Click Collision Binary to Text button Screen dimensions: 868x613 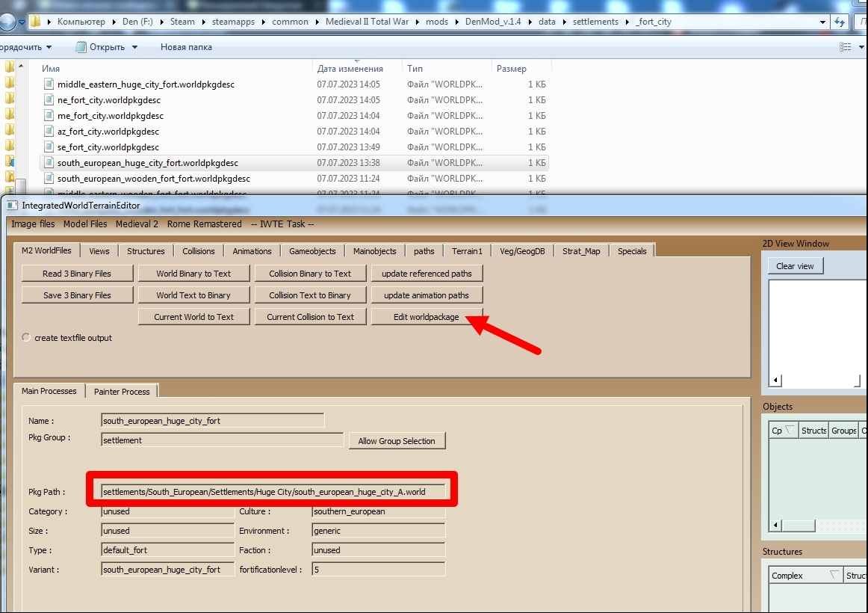(x=310, y=274)
